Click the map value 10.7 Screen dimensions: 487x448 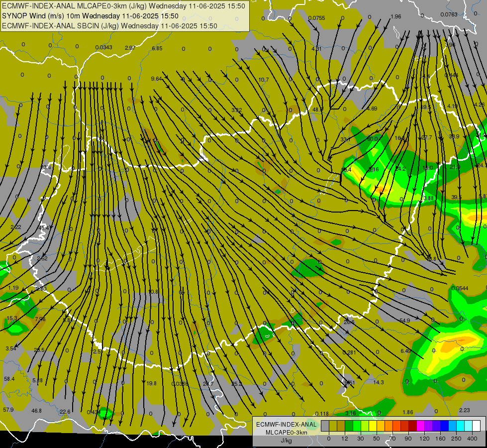(263, 80)
